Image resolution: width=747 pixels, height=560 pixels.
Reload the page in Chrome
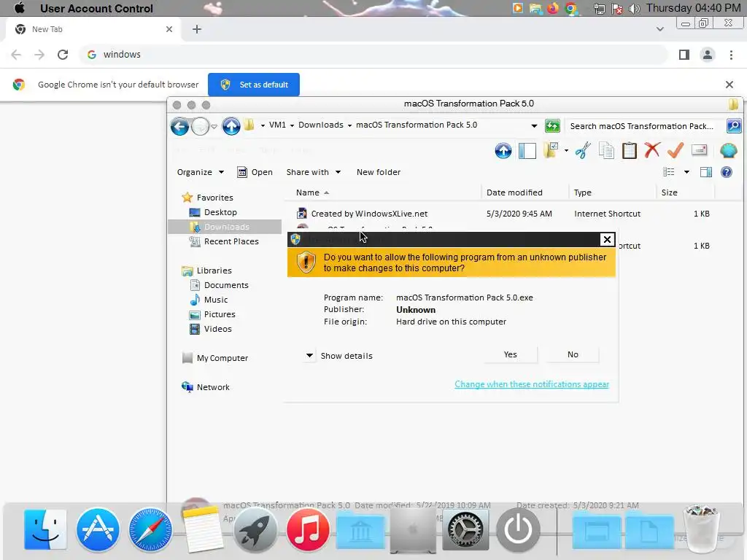[x=63, y=55]
